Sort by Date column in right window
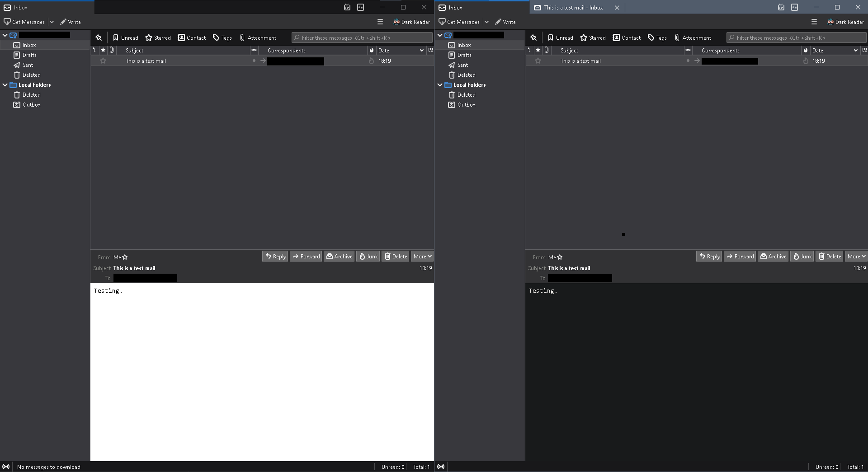 835,50
